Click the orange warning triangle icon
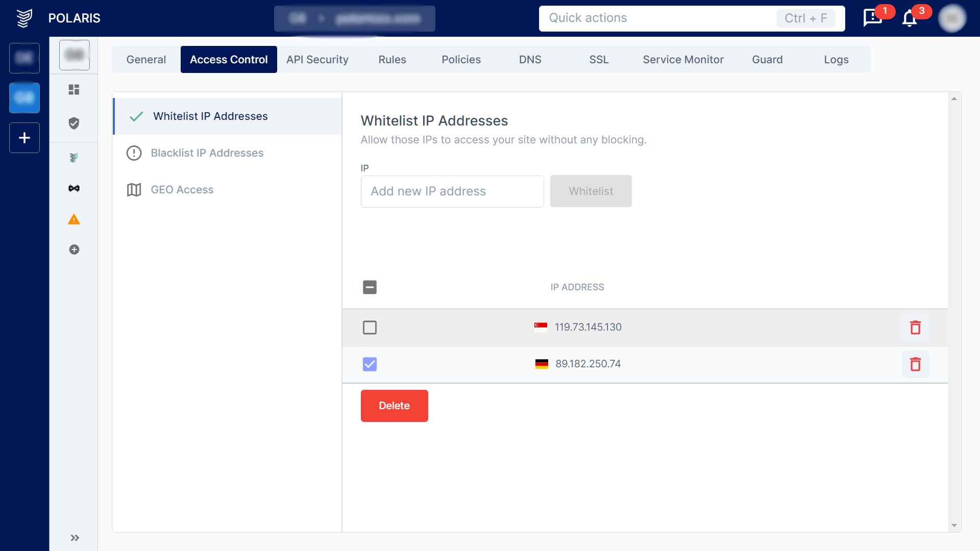 74,219
